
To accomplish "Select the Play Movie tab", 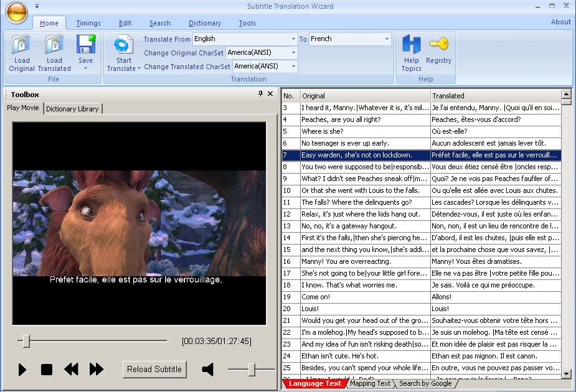I will coord(23,108).
